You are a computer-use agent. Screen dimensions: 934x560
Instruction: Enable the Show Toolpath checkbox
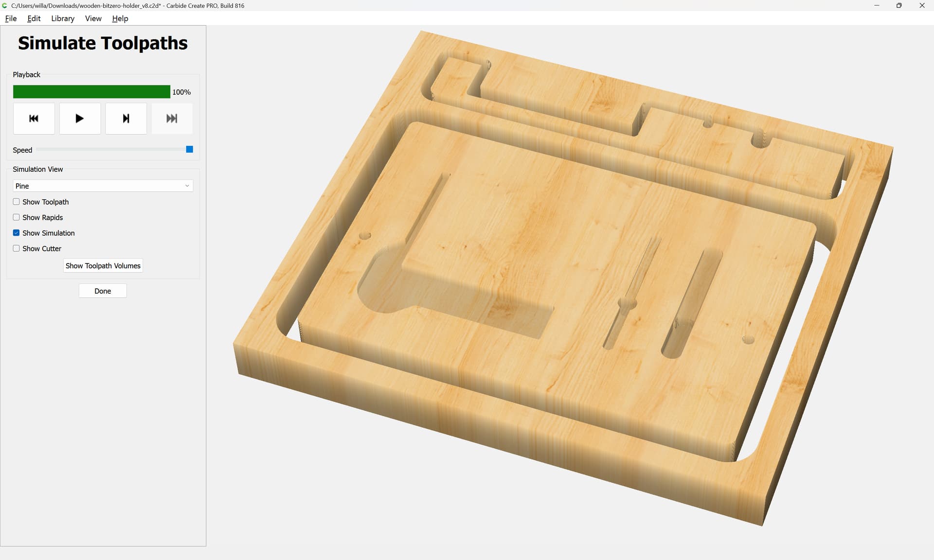[17, 202]
